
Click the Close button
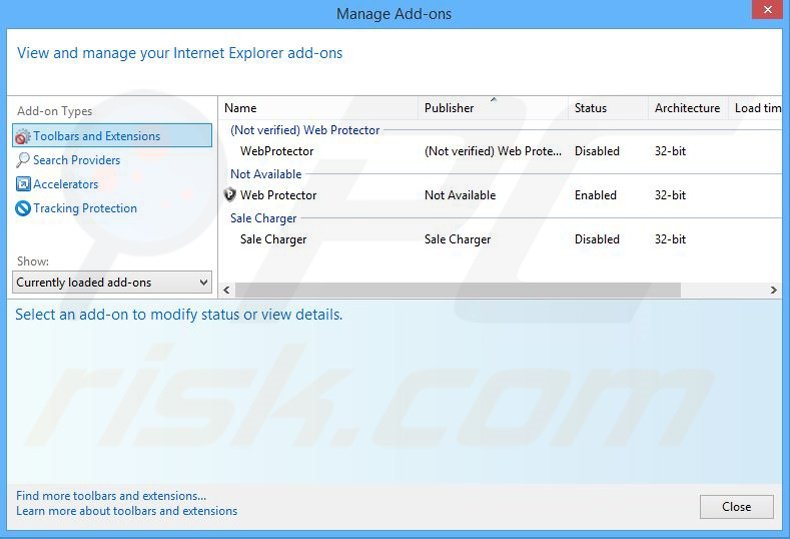pyautogui.click(x=737, y=507)
